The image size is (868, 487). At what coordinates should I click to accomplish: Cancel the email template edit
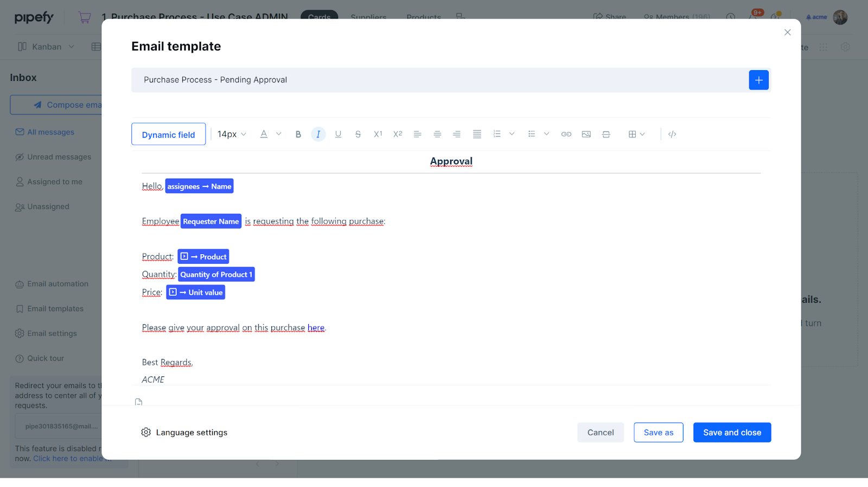point(601,433)
